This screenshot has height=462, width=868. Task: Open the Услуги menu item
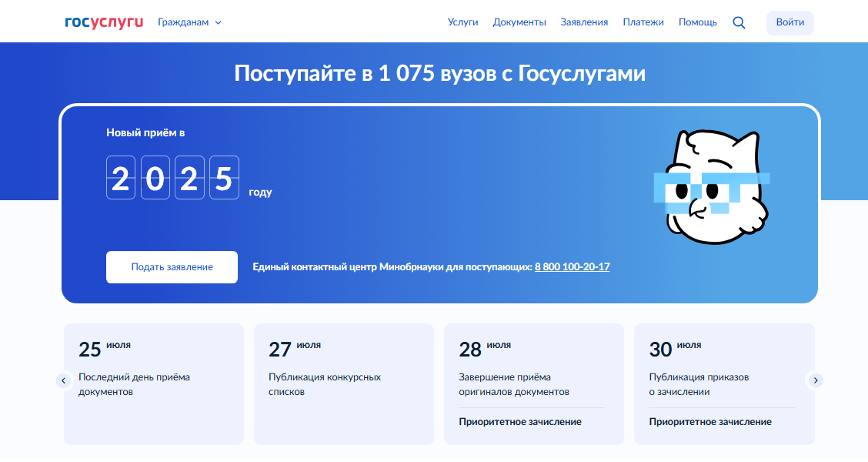(462, 22)
